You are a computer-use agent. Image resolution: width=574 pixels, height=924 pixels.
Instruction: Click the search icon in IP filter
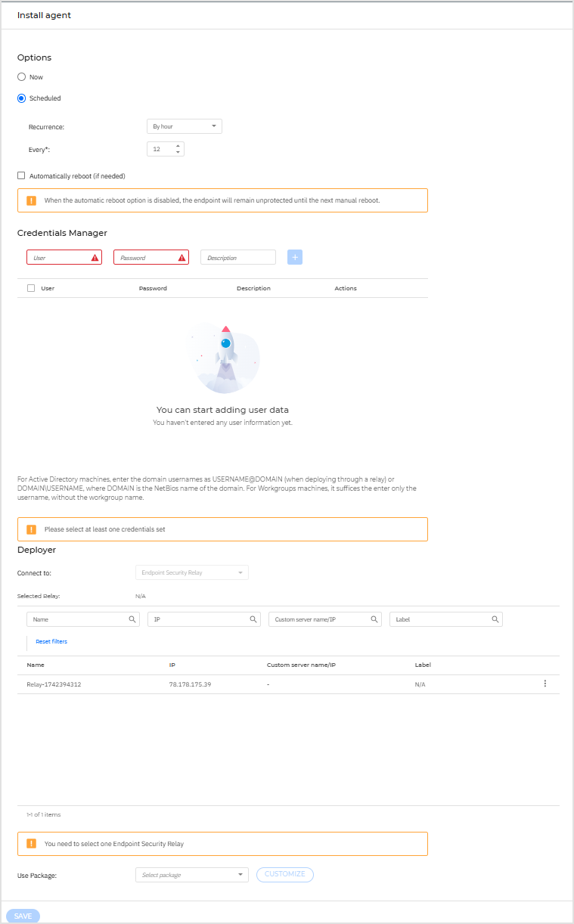(x=253, y=619)
